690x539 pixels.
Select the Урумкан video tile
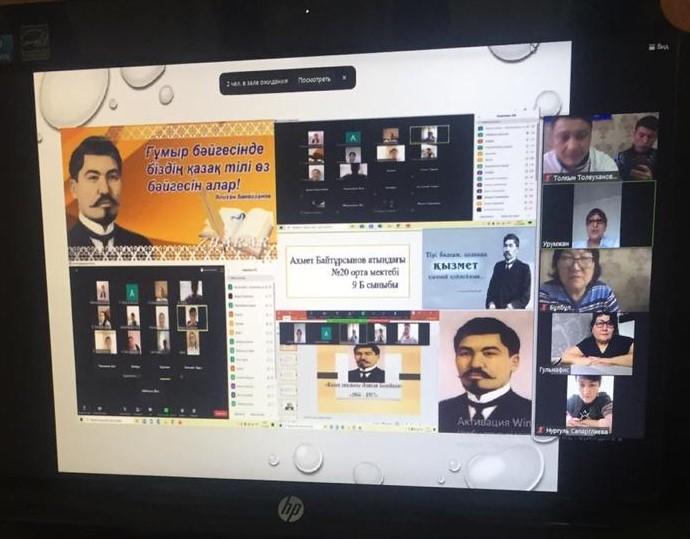(x=598, y=215)
